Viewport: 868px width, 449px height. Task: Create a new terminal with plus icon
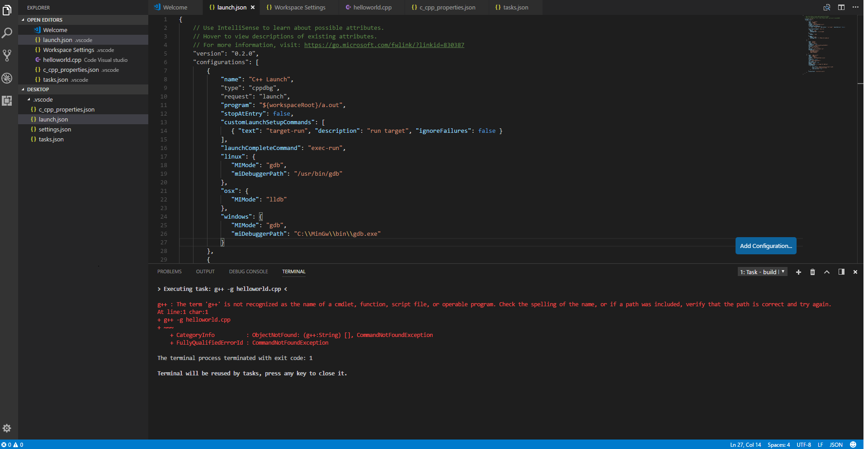[798, 271]
